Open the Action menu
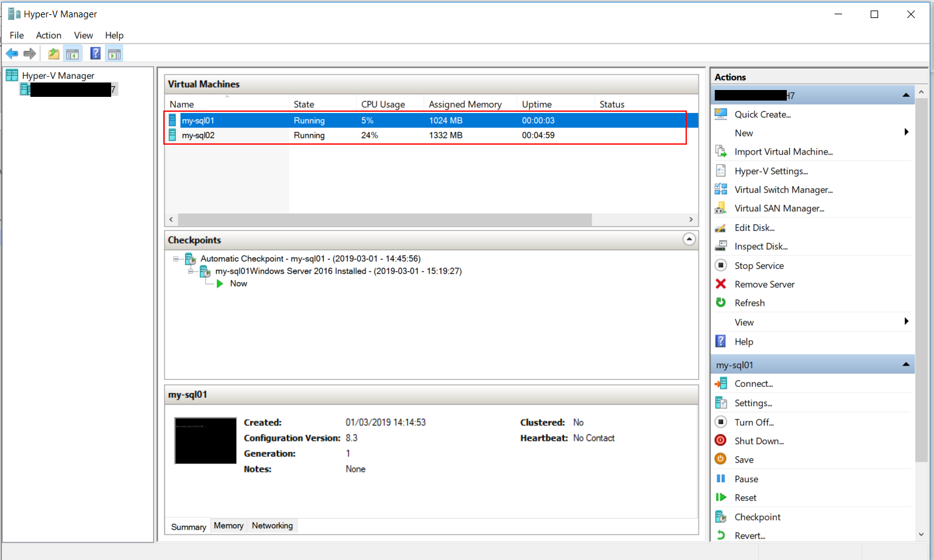The image size is (934, 560). (48, 35)
